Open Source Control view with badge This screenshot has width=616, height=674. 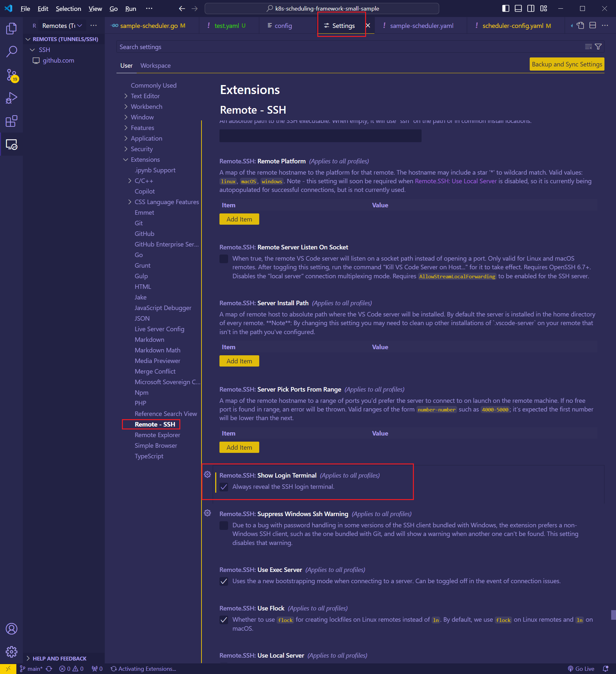click(x=11, y=75)
